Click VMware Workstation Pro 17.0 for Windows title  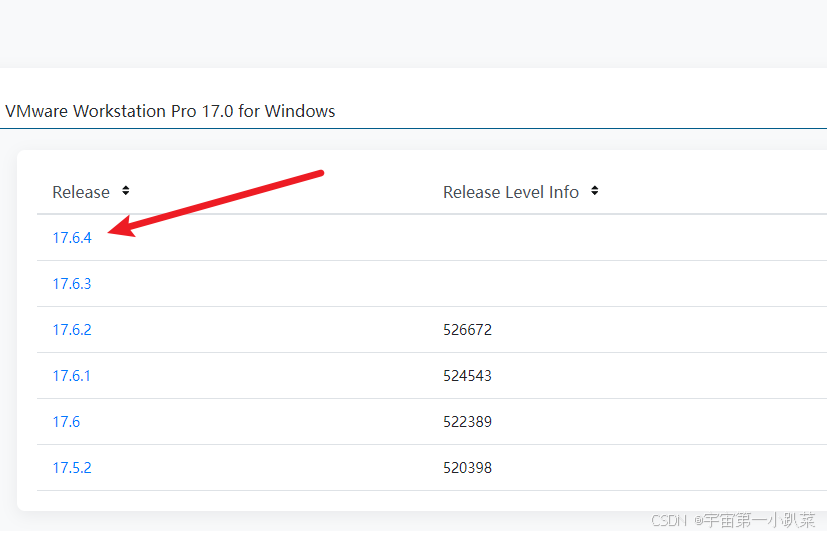click(x=170, y=111)
